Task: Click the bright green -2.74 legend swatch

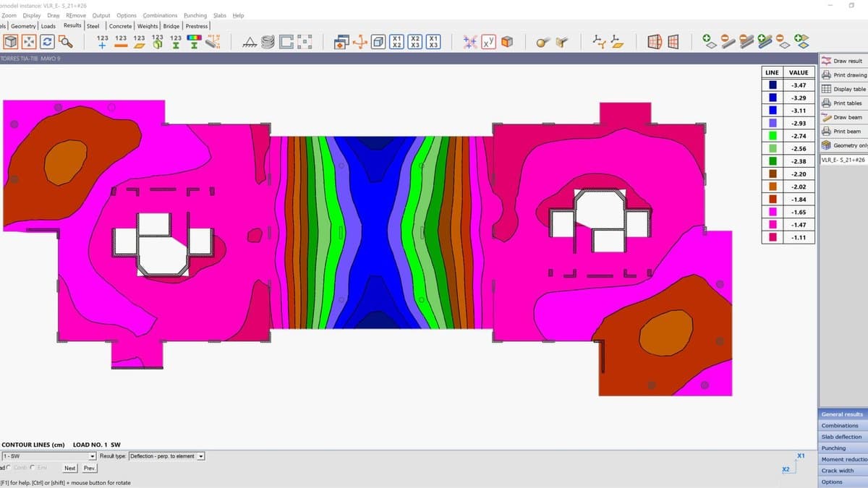Action: pos(773,136)
